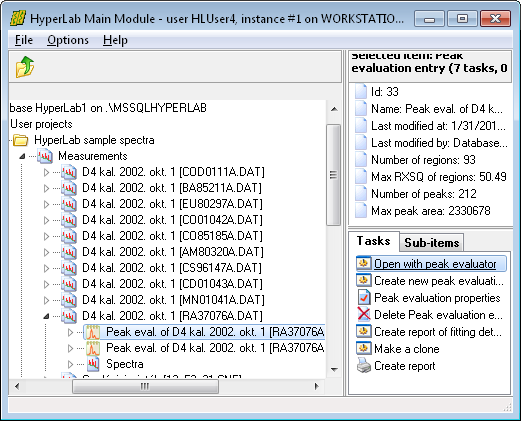Click the spectrum icon of BA85211A.DAT

[69, 188]
